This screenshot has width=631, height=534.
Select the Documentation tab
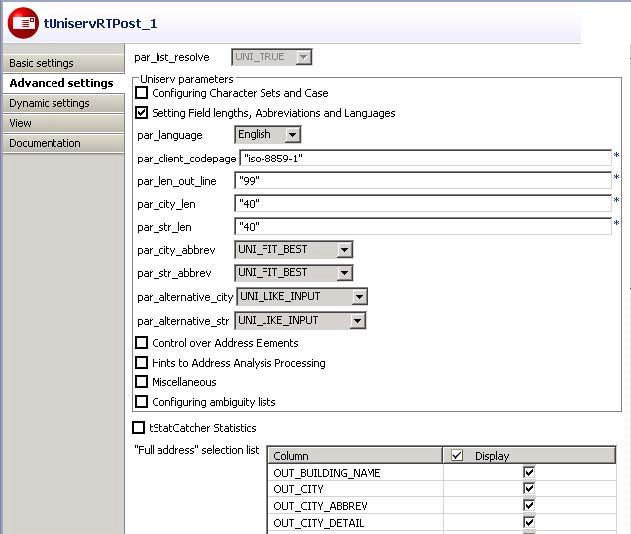point(45,143)
